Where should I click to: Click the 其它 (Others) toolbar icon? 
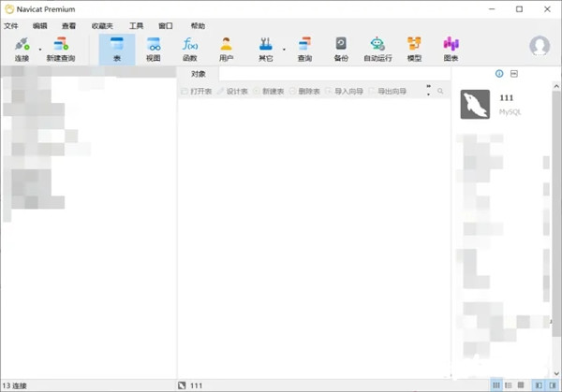(x=266, y=49)
